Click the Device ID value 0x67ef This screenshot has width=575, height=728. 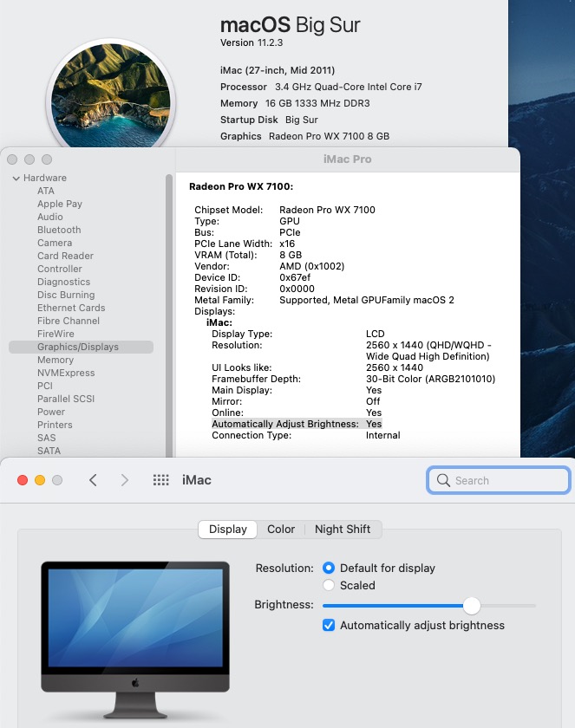[295, 277]
